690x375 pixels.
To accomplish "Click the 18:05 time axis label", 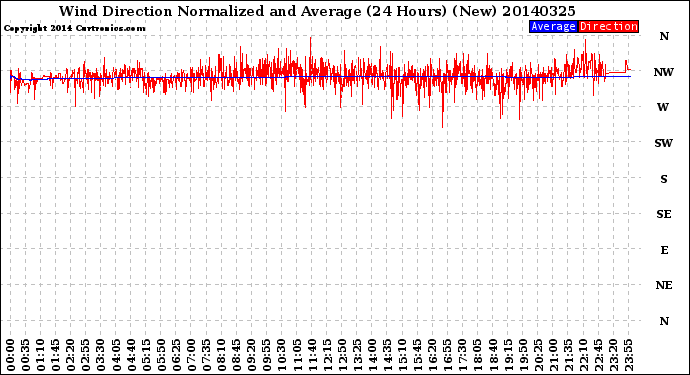I will click(x=478, y=355).
